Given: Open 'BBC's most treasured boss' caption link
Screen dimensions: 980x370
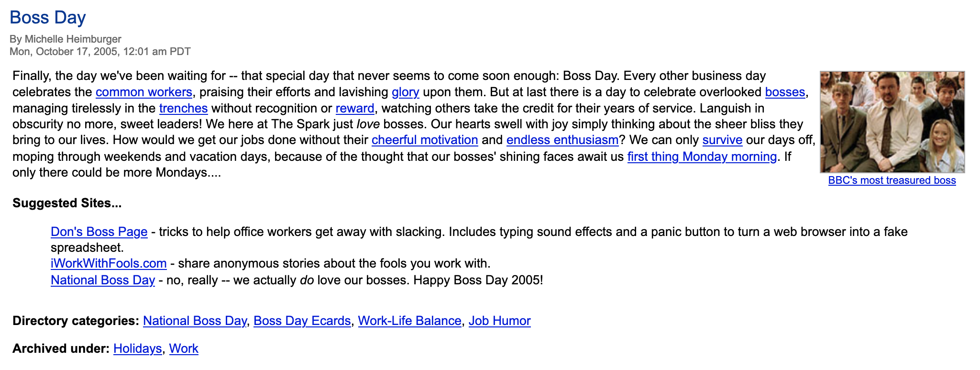Looking at the screenshot, I should [x=892, y=180].
